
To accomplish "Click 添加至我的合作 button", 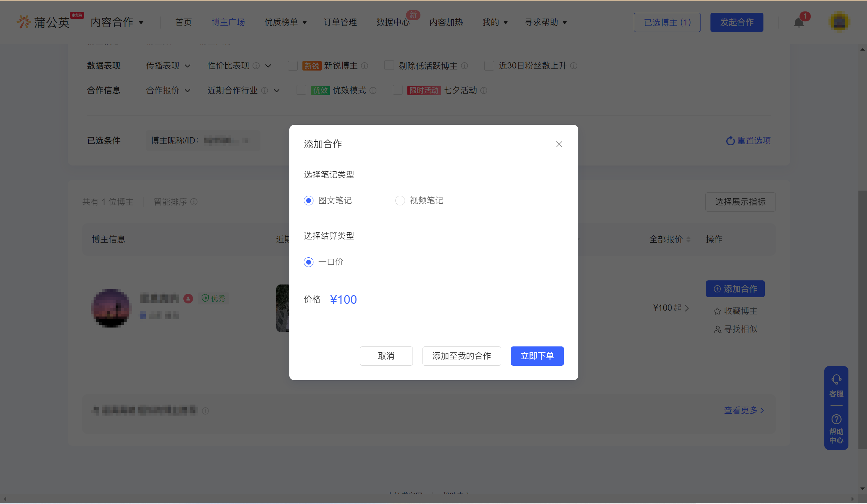I will click(461, 356).
